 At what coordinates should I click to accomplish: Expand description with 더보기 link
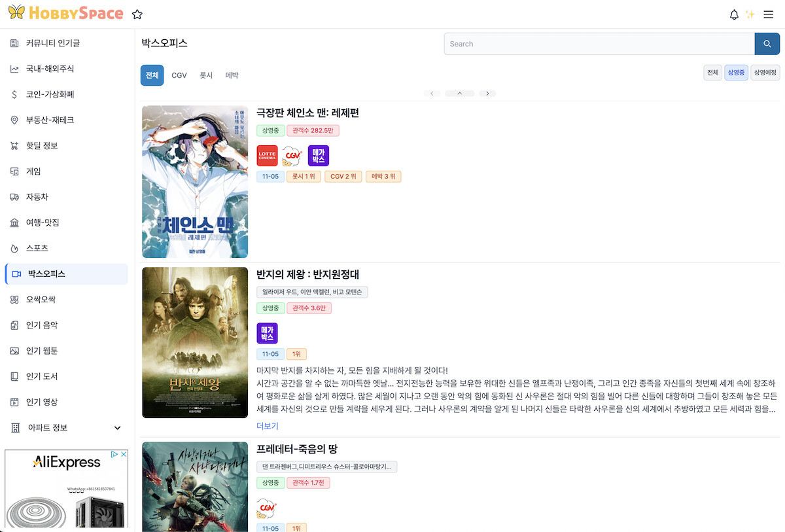[268, 426]
